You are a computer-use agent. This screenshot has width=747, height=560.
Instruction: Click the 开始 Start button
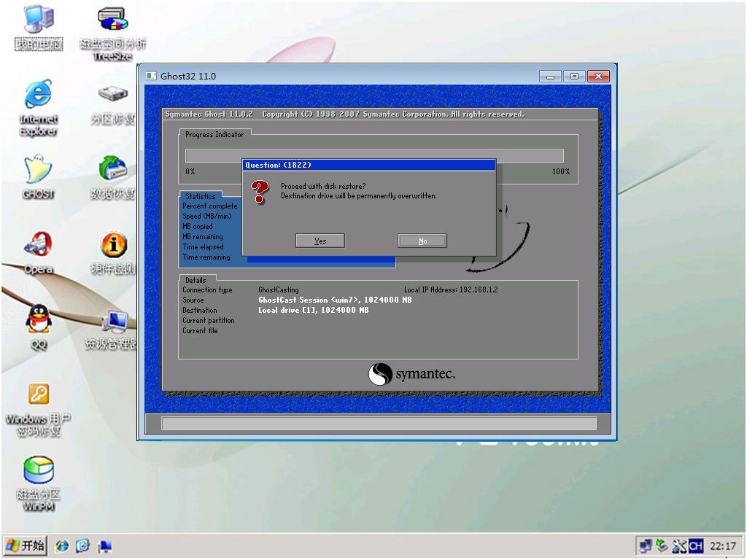[x=26, y=545]
